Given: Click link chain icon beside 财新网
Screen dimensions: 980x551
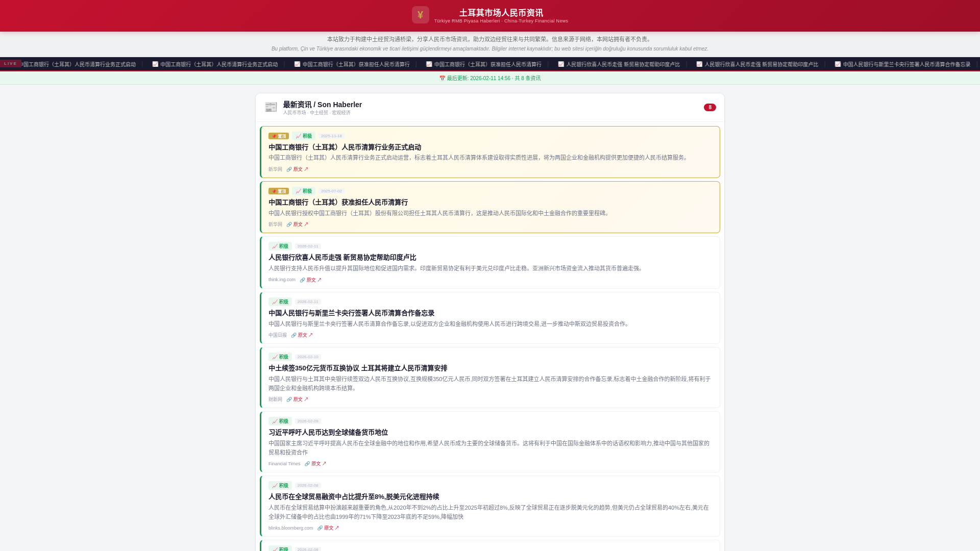Looking at the screenshot, I should 289,399.
